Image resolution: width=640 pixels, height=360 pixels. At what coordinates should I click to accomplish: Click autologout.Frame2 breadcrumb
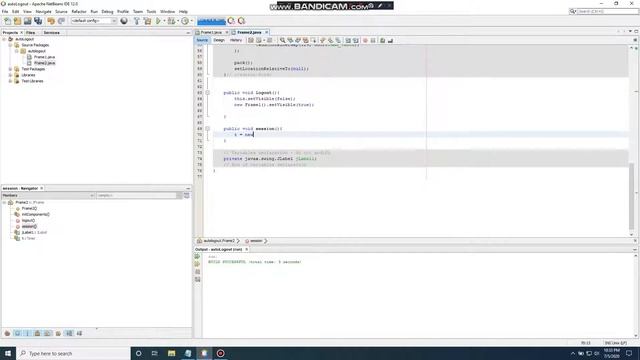point(218,241)
